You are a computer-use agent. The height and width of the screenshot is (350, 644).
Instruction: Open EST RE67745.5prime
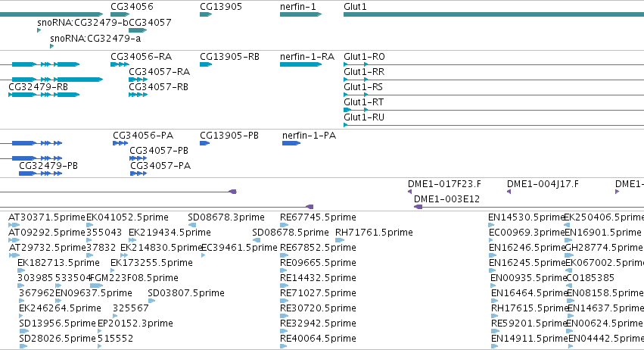click(x=318, y=217)
